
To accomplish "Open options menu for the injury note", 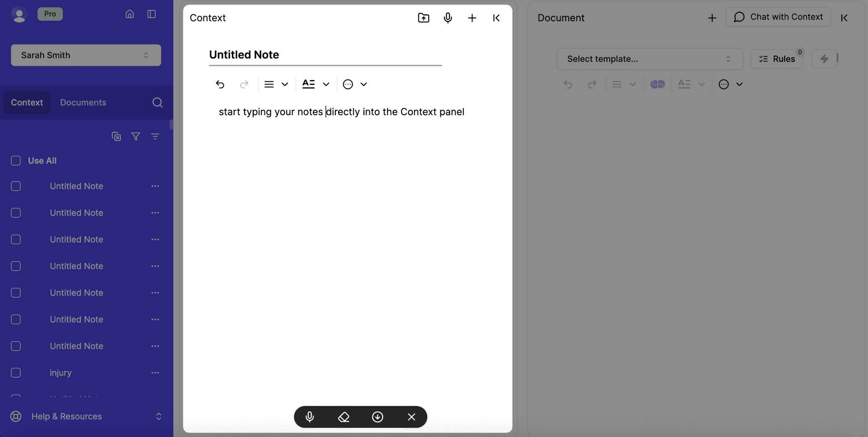I will (x=155, y=372).
